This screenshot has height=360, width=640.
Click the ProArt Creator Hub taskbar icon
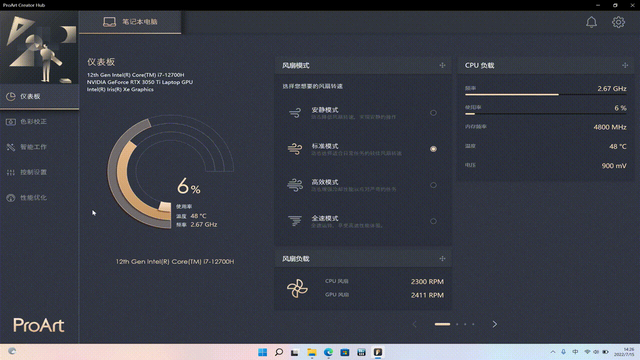378,352
